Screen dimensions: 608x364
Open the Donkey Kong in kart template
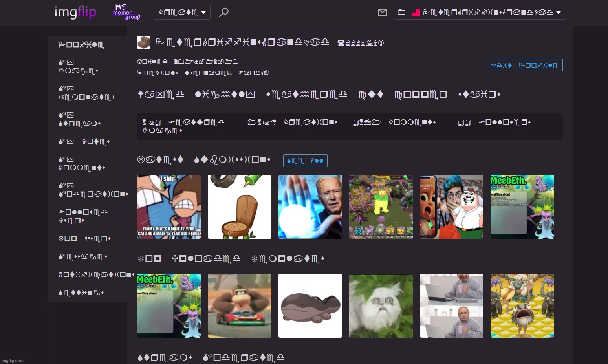[240, 305]
